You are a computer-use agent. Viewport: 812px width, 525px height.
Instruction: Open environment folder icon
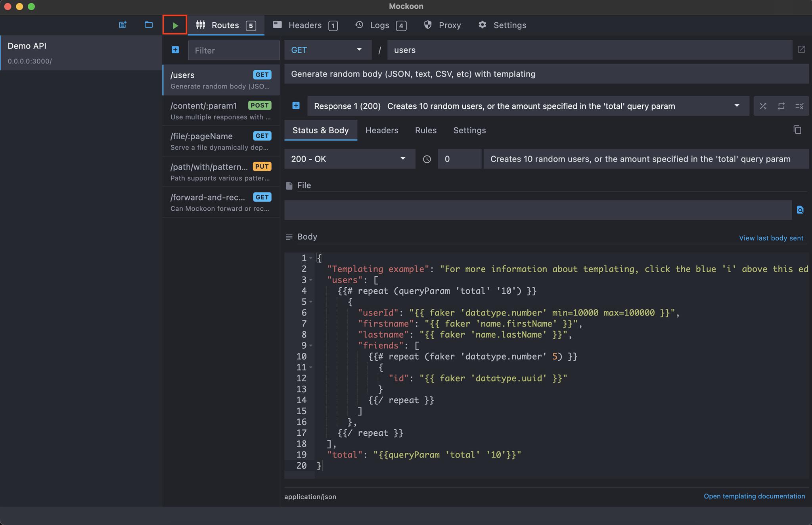click(x=149, y=25)
